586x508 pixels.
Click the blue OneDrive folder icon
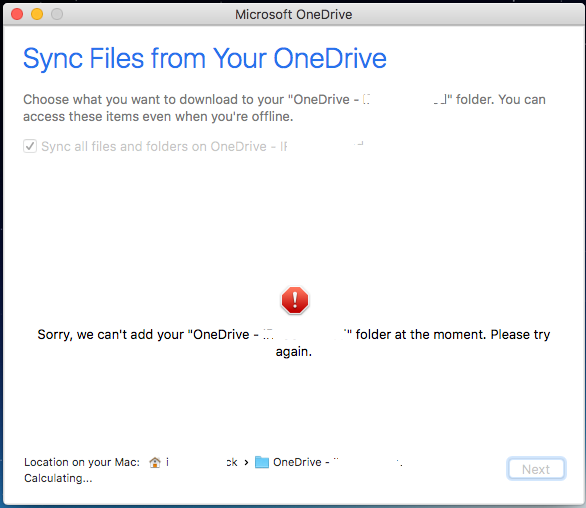tap(262, 462)
